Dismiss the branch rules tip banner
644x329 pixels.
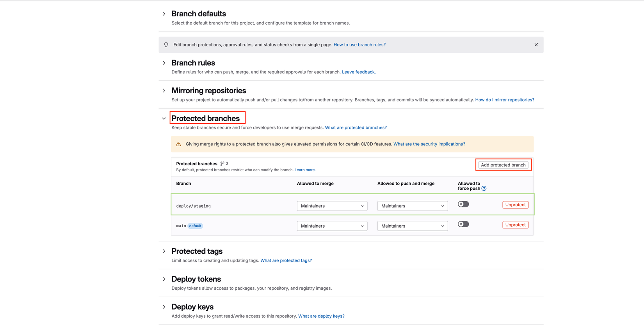(x=536, y=45)
